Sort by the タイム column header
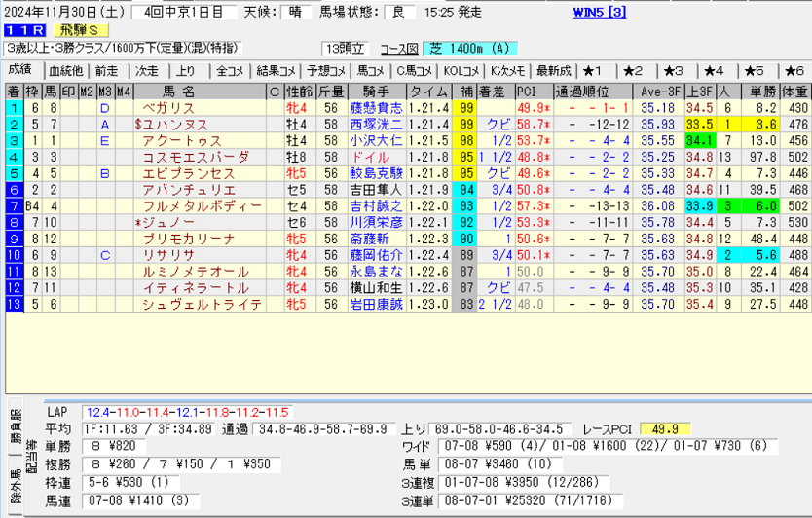This screenshot has height=518, width=812. tap(427, 91)
